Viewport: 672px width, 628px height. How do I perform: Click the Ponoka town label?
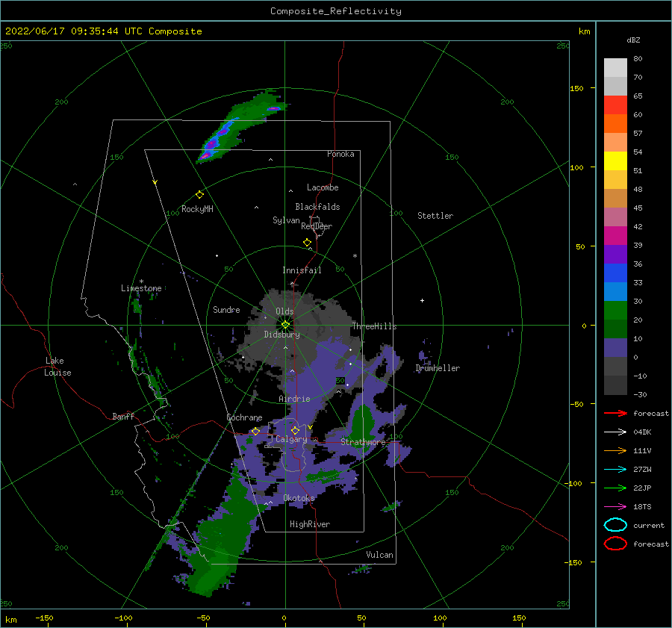[340, 154]
